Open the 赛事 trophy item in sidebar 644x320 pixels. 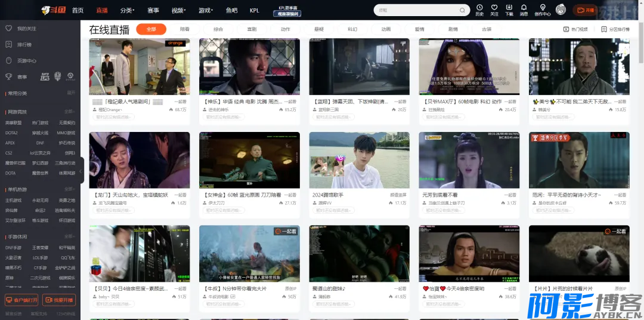16,76
